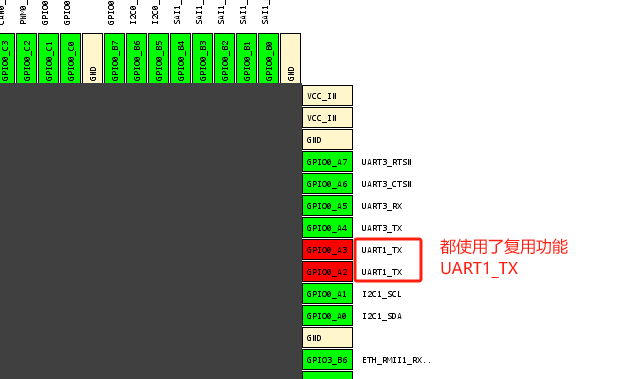
Task: Select the GPIO0_B0 pin
Action: (x=268, y=58)
